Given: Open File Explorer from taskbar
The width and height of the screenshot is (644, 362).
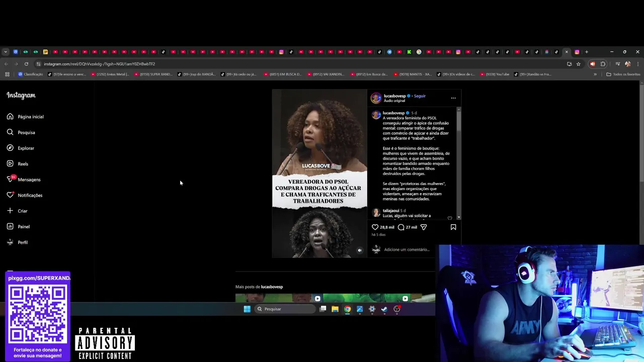Looking at the screenshot, I should pos(335,309).
